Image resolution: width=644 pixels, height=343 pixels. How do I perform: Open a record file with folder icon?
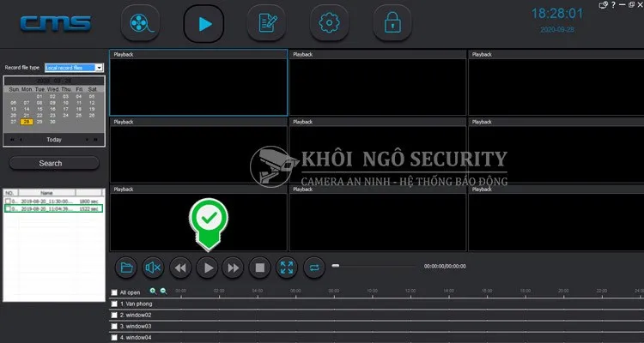coord(126,268)
